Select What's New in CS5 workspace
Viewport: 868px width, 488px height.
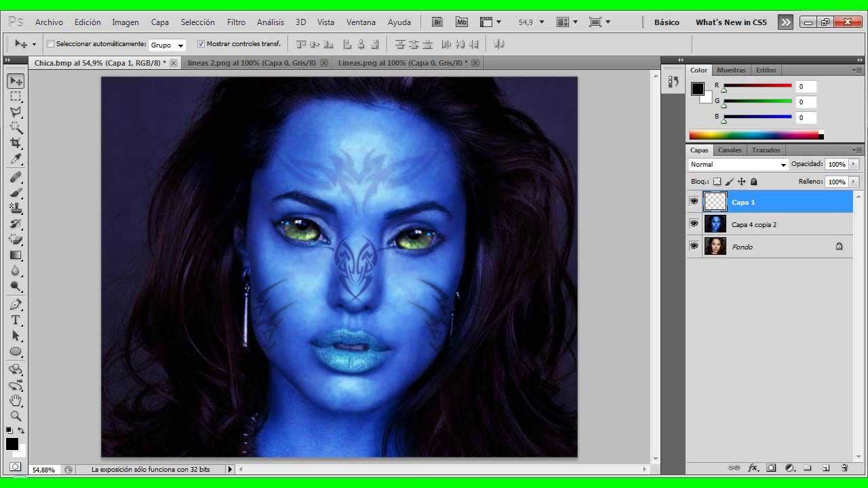point(731,22)
